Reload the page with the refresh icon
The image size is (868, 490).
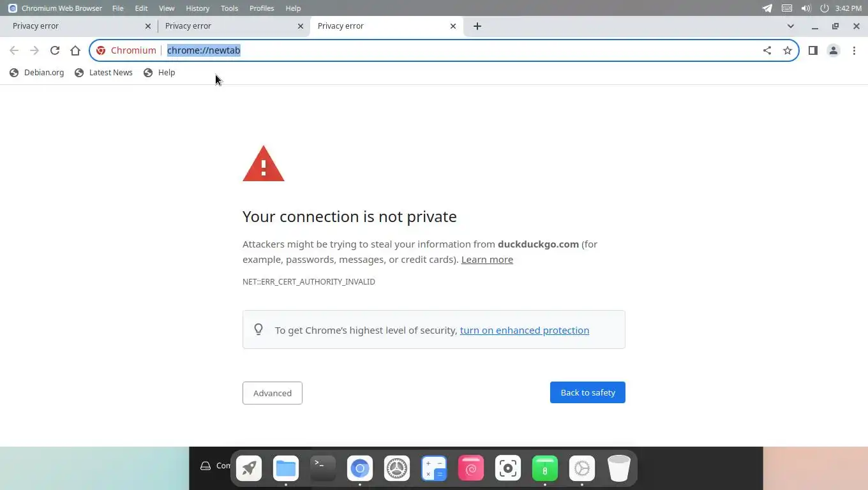tap(55, 50)
